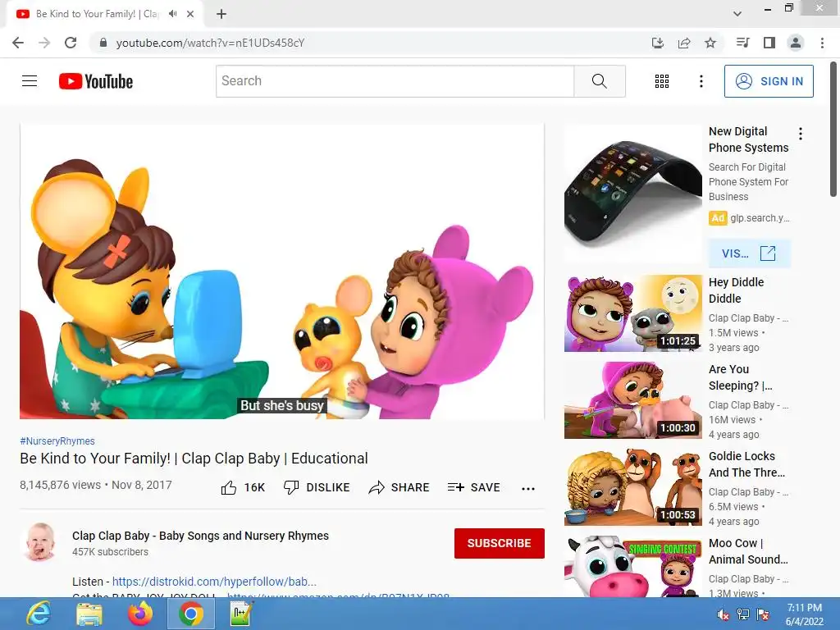The width and height of the screenshot is (840, 630).
Task: Bookmark this tab with star icon
Action: click(710, 43)
